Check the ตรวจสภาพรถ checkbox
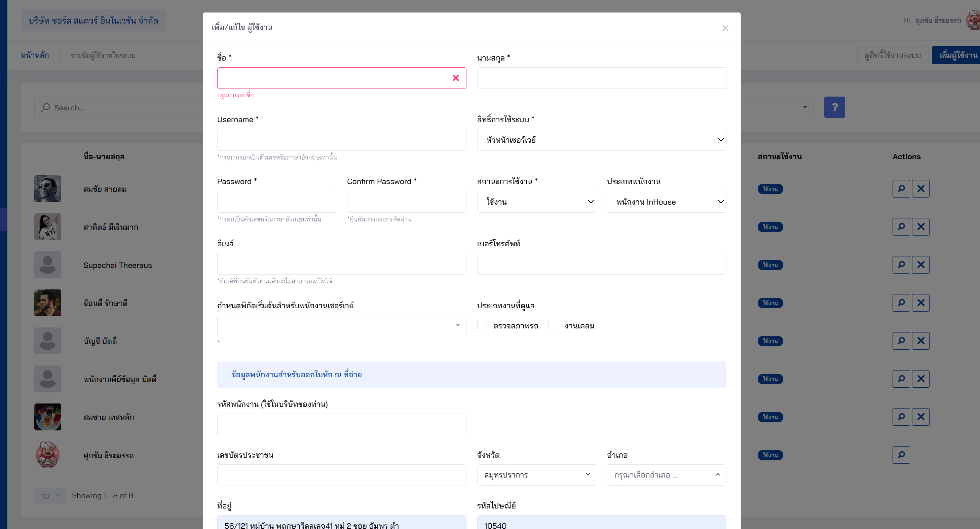Screen dimensions: 980x529 point(482,325)
